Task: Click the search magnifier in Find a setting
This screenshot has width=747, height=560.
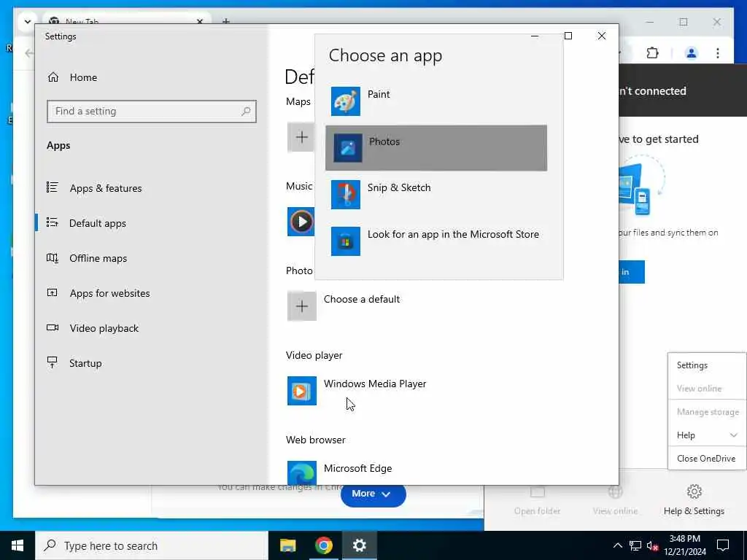Action: pos(246,112)
